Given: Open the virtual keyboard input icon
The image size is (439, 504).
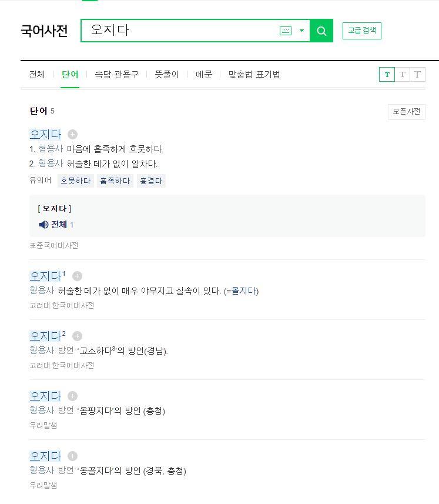Looking at the screenshot, I should click(286, 31).
